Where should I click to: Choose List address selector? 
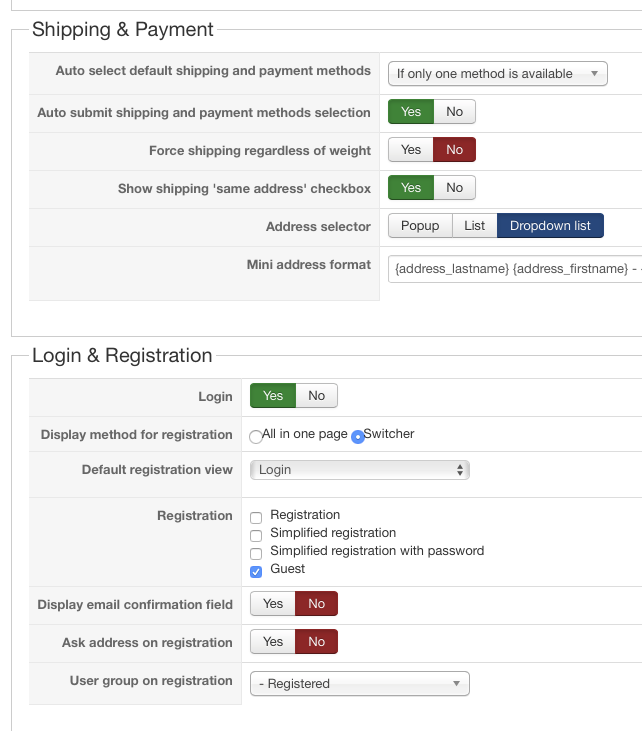[x=475, y=226]
